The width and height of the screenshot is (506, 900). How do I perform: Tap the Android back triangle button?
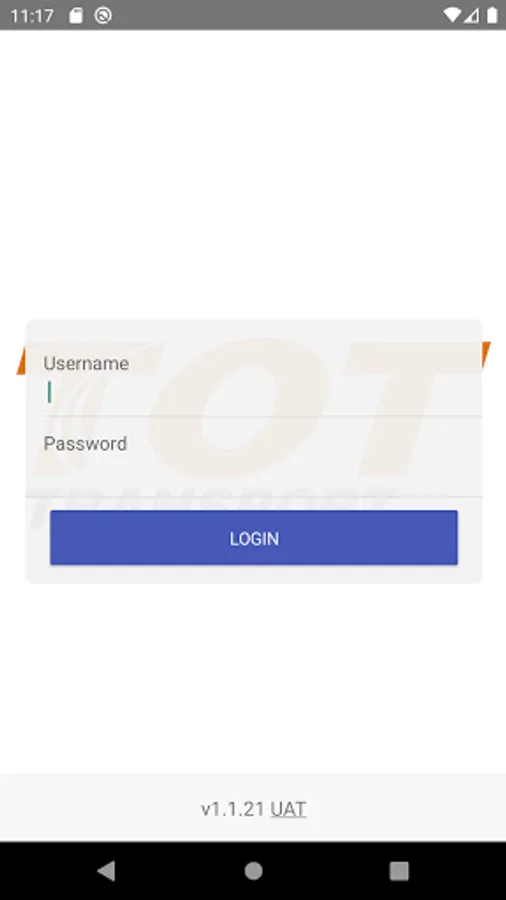(106, 871)
